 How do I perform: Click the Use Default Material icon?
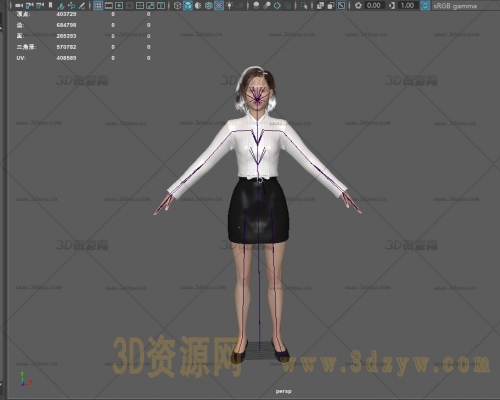click(x=198, y=5)
